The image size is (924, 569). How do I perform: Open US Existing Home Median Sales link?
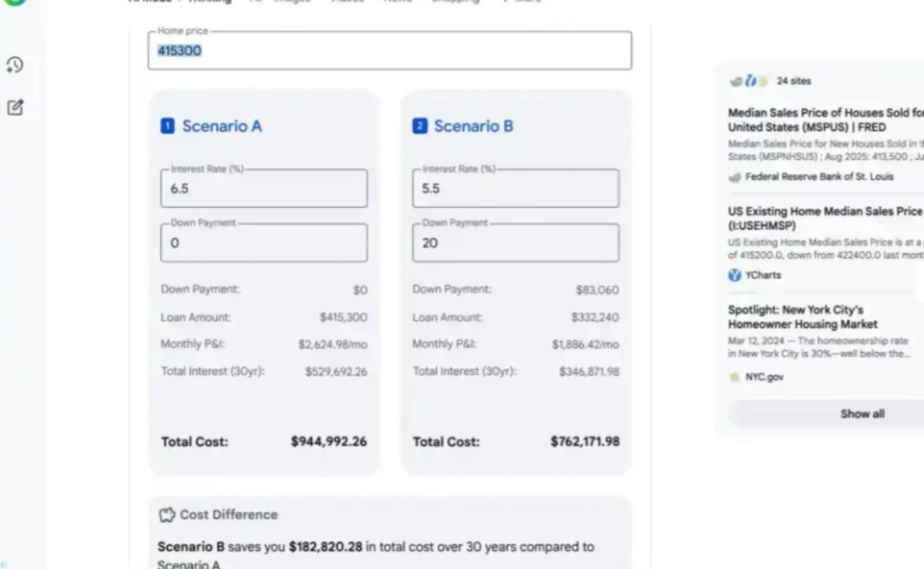(x=825, y=218)
